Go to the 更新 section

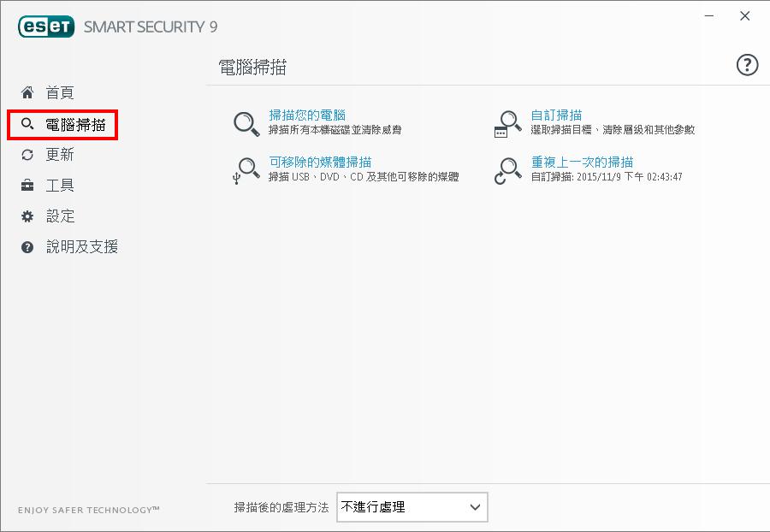coord(60,155)
